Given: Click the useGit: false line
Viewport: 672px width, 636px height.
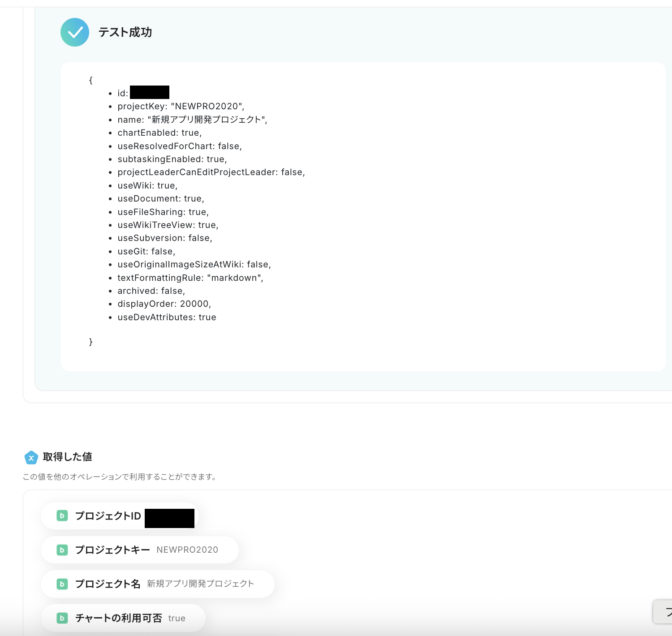Looking at the screenshot, I should (x=146, y=251).
